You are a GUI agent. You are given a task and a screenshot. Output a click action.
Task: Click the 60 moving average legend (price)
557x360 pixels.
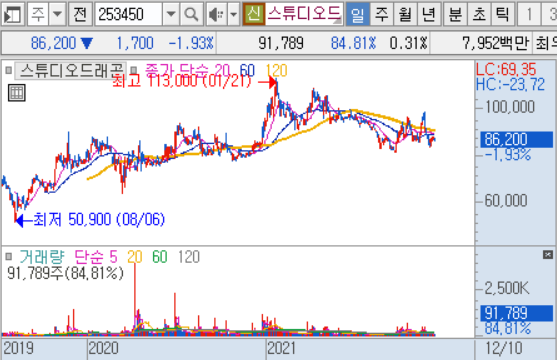pyautogui.click(x=247, y=70)
